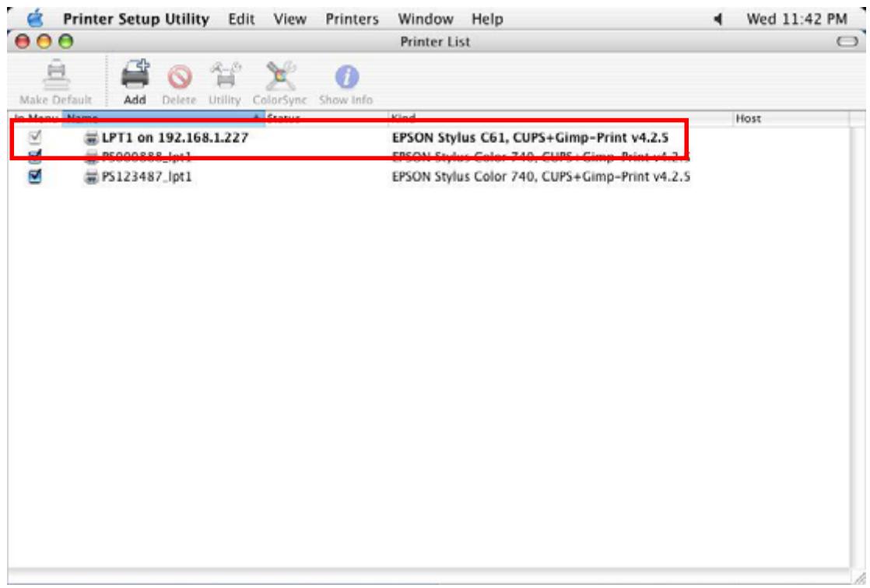Viewport: 870px width, 588px height.
Task: Launch ColorSync from the toolbar
Action: [280, 76]
